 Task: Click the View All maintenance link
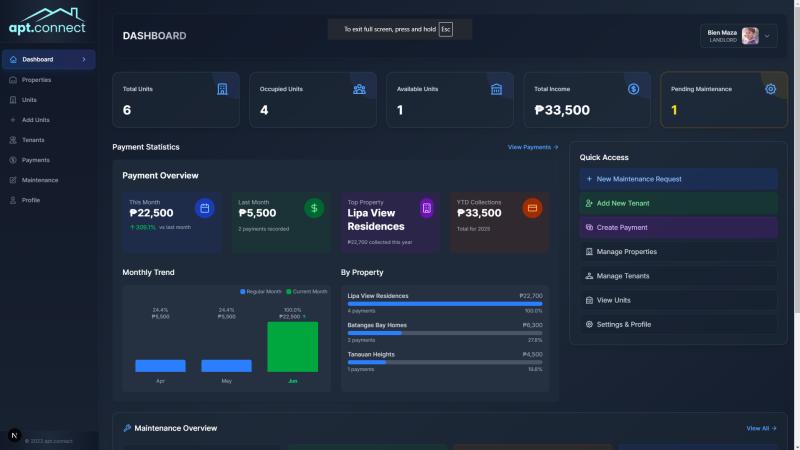[761, 428]
